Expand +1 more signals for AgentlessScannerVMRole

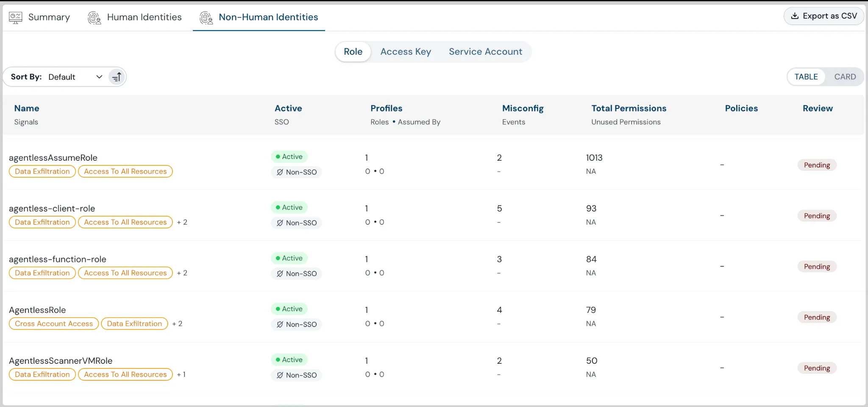(181, 374)
